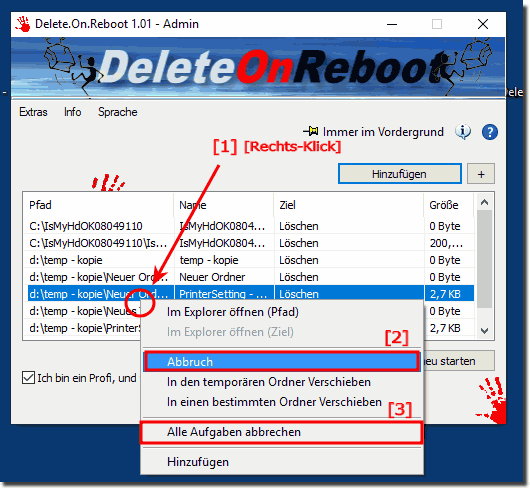Toggle the 'Ich bin ein Profi' checkbox
530x489 pixels.
28,377
